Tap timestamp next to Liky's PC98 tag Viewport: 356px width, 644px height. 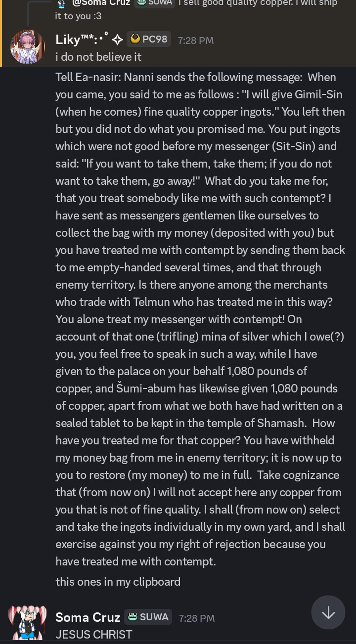pos(196,41)
